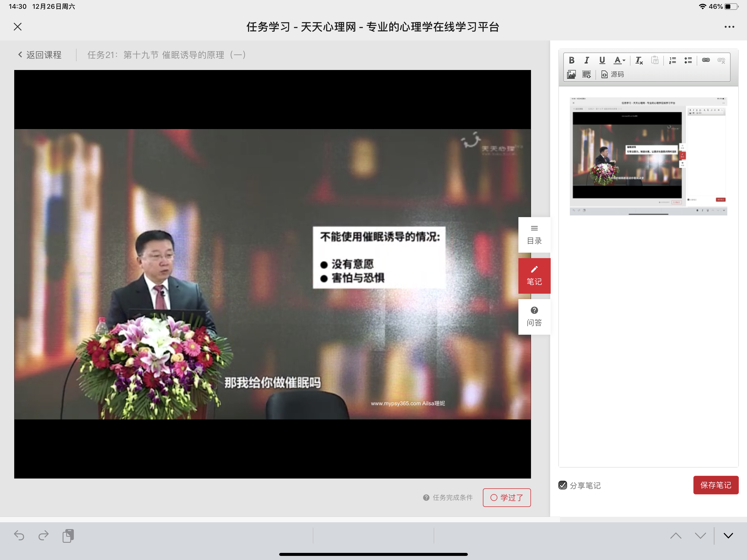Click the battery indicator in status bar
Image resolution: width=747 pixels, height=560 pixels.
731,6
